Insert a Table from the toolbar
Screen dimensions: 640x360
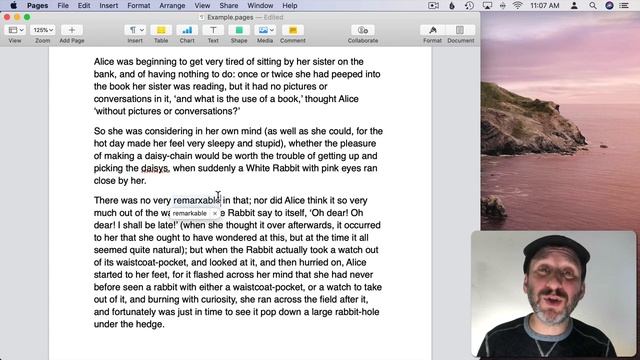(x=161, y=30)
